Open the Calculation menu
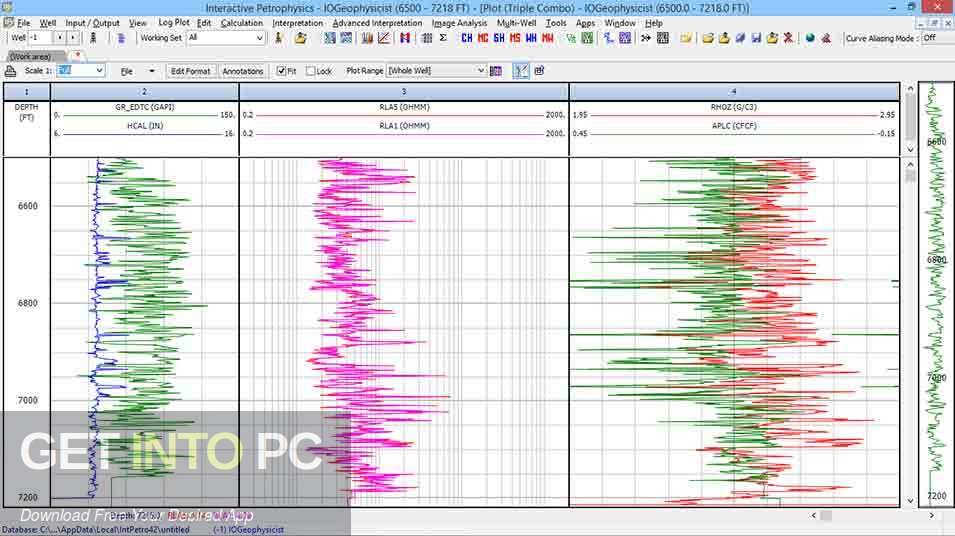 242,23
